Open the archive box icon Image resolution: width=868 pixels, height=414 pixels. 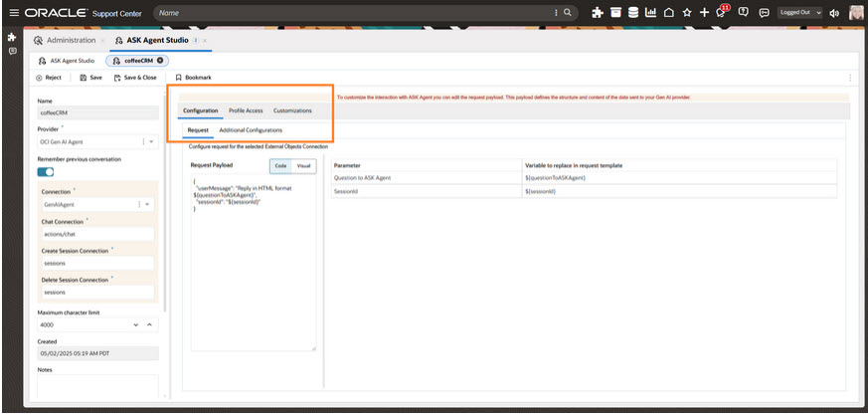pyautogui.click(x=615, y=12)
